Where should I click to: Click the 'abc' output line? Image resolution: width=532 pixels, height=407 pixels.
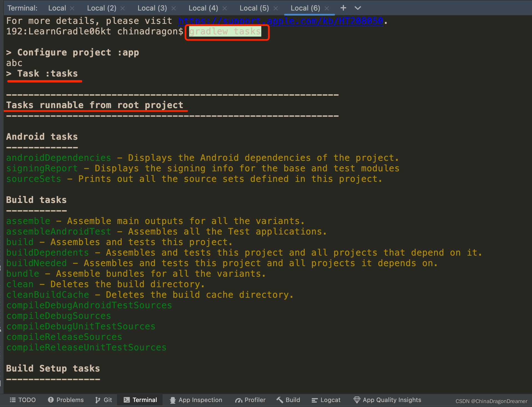(x=14, y=63)
